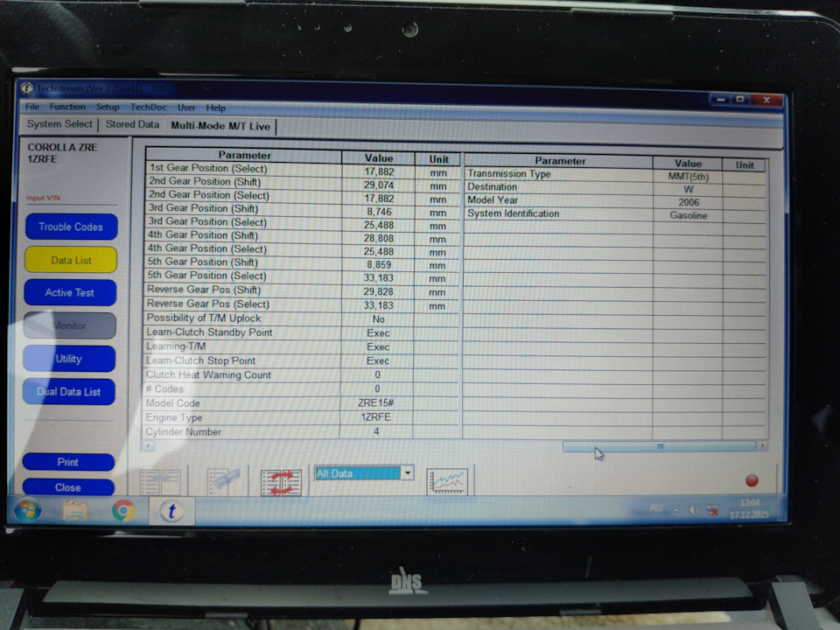Open the Setup menu
Image resolution: width=840 pixels, height=630 pixels.
coord(108,107)
